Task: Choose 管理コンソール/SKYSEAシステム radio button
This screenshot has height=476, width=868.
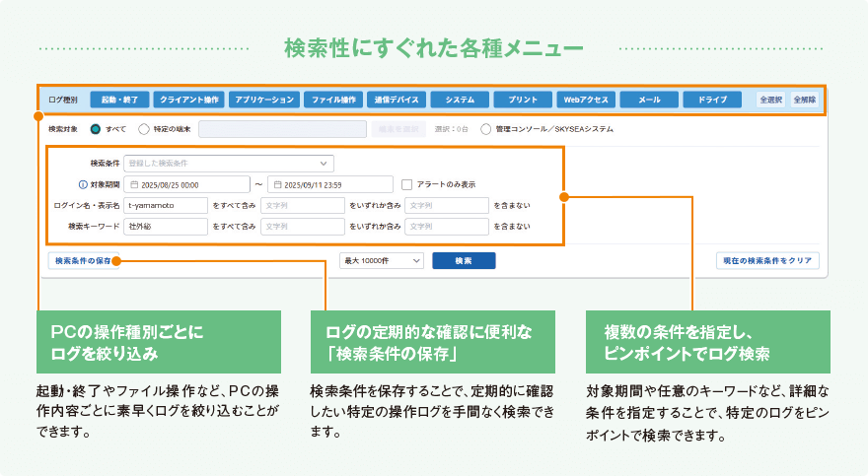Action: 485,128
